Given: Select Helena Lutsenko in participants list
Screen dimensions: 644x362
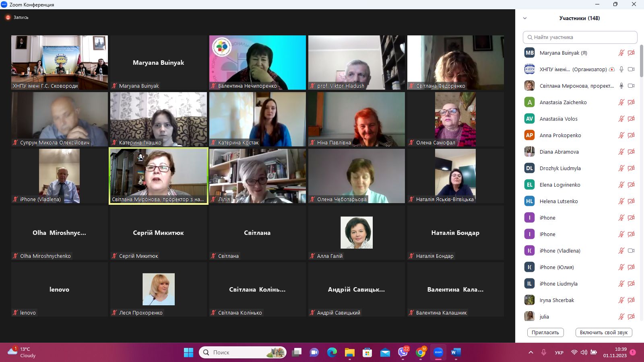Looking at the screenshot, I should [559, 201].
